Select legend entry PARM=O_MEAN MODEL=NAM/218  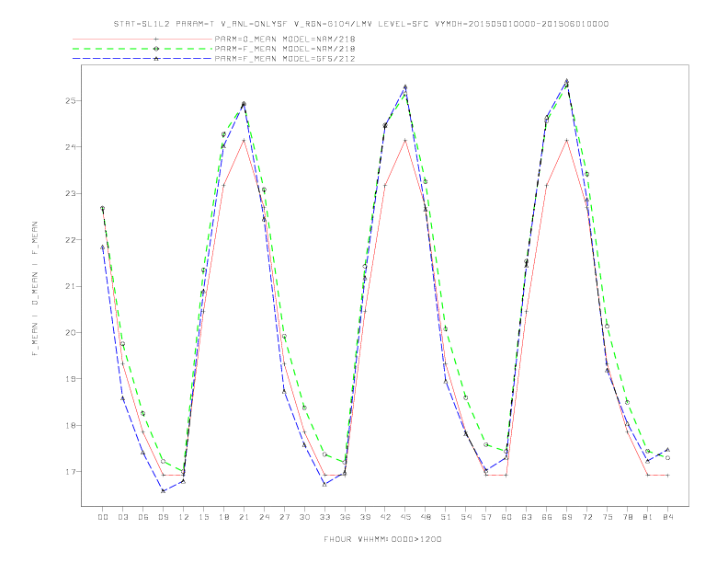coord(285,39)
